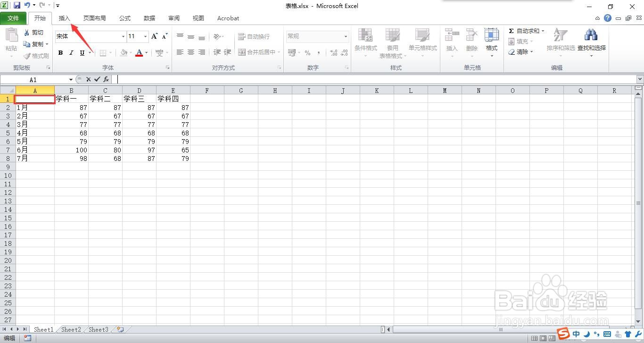Click Decrease Decimal icon
Viewport: 644px width, 343px height.
click(x=345, y=53)
